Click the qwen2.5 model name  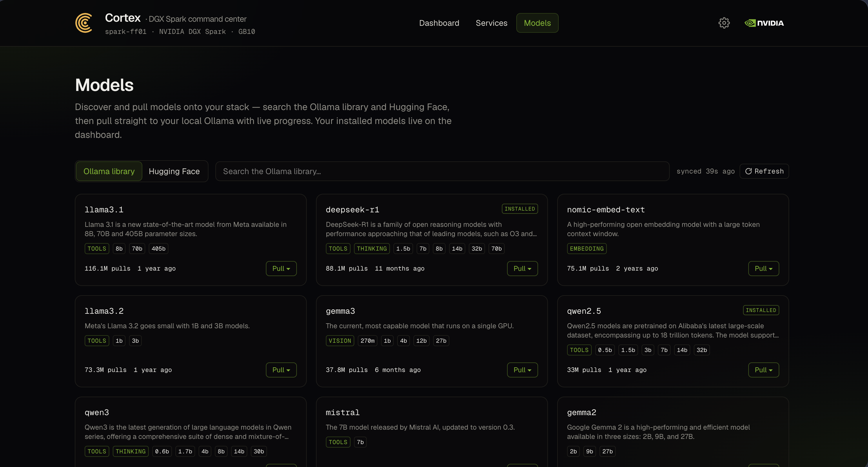click(x=584, y=311)
